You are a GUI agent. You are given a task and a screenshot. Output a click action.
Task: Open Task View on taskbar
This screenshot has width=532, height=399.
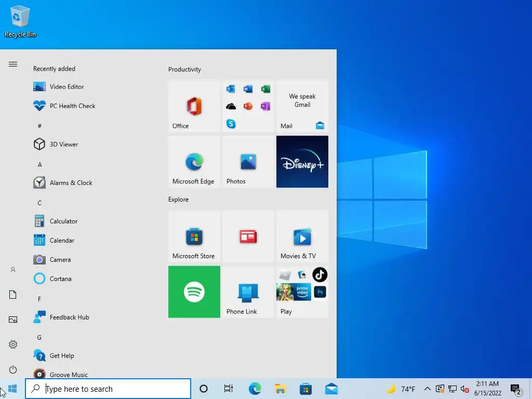coord(229,389)
